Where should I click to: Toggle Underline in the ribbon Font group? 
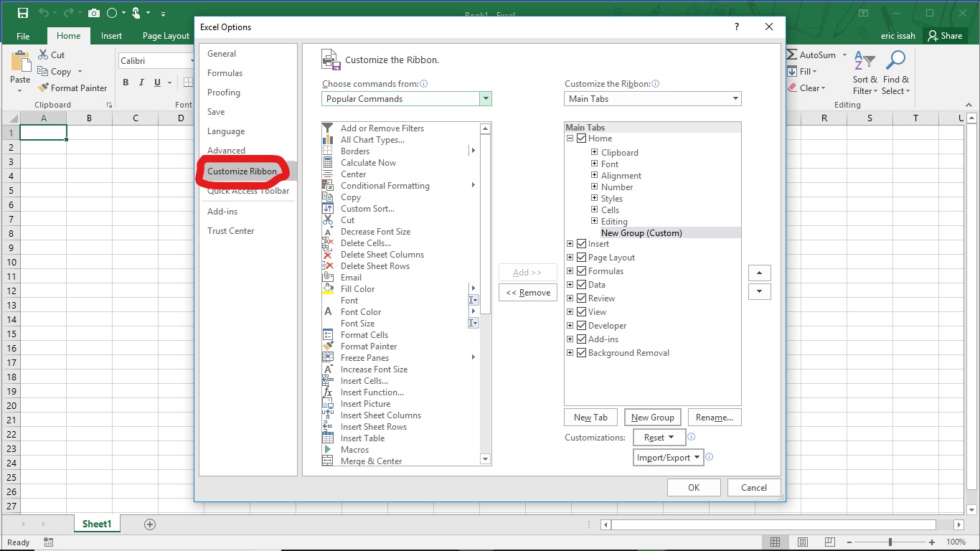[x=157, y=83]
